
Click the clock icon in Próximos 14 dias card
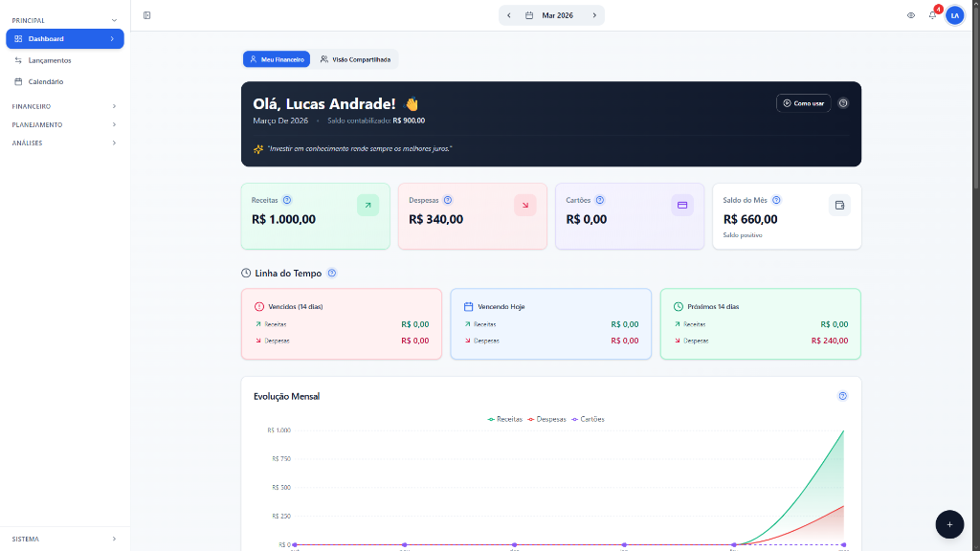(x=679, y=307)
